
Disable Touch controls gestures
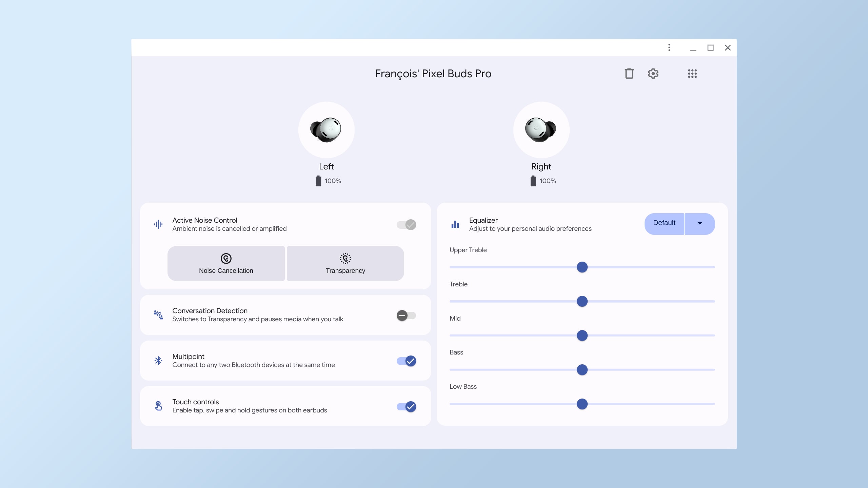(x=407, y=406)
